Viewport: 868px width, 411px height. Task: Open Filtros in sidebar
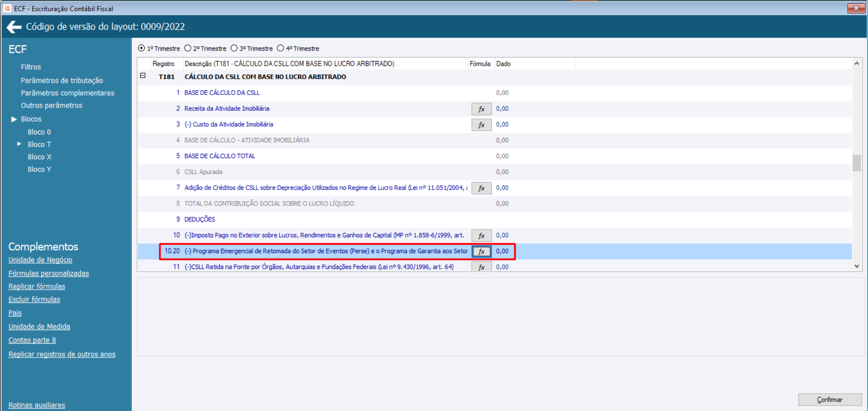pyautogui.click(x=31, y=67)
